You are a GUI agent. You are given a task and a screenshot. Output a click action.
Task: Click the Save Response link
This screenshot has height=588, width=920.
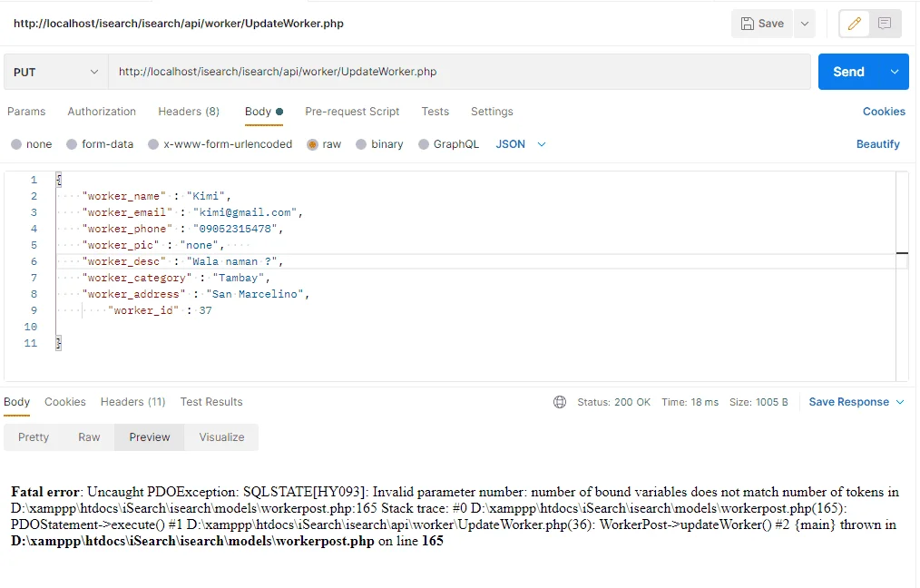[849, 402]
